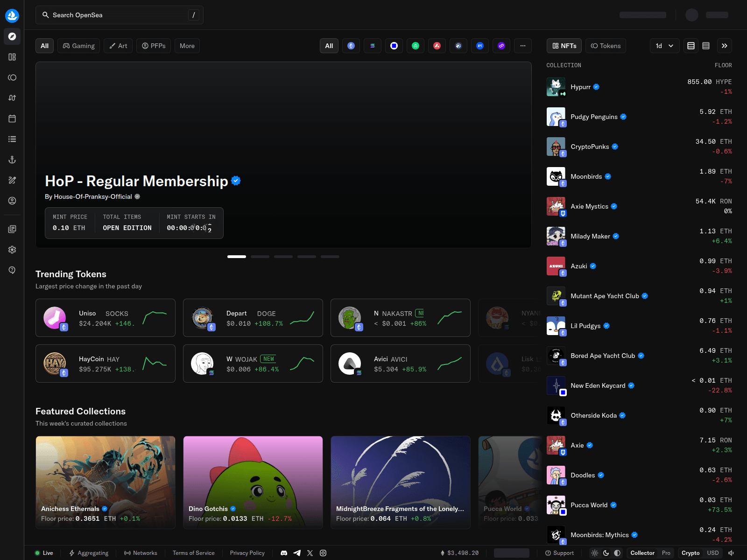
Task: Toggle the sound speaker icon in the footer
Action: 731,553
